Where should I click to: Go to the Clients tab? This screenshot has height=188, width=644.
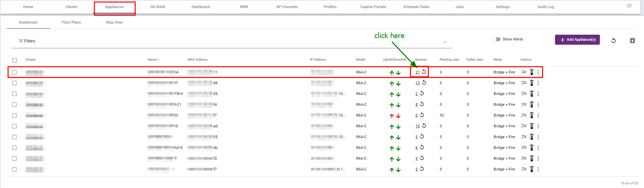point(71,7)
